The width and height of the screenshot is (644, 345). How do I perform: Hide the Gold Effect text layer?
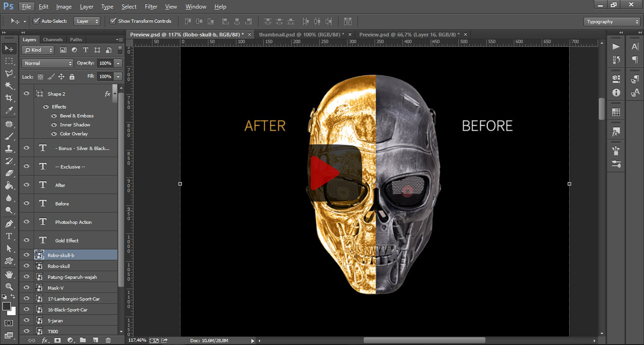(27, 240)
